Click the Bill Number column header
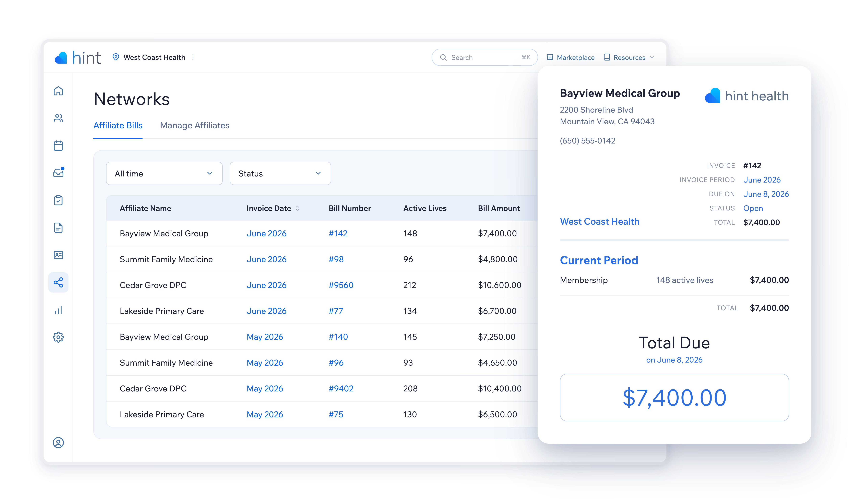The height and width of the screenshot is (504, 852). [x=349, y=208]
